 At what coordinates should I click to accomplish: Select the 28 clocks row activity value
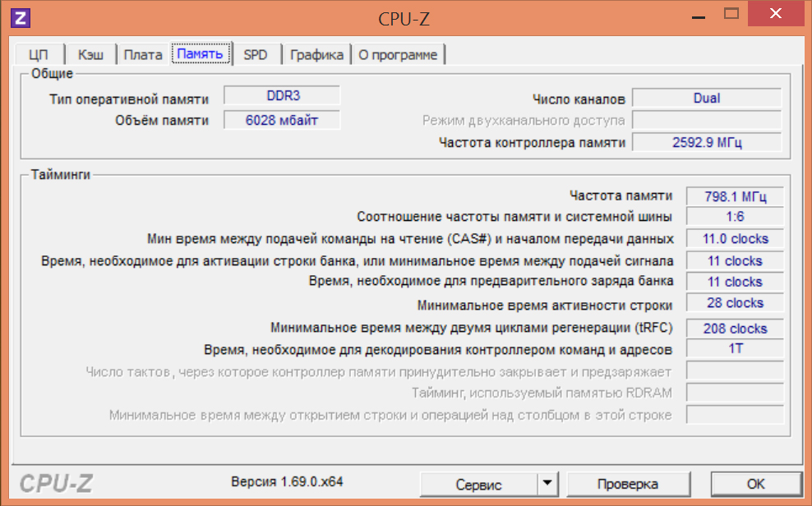tap(735, 302)
